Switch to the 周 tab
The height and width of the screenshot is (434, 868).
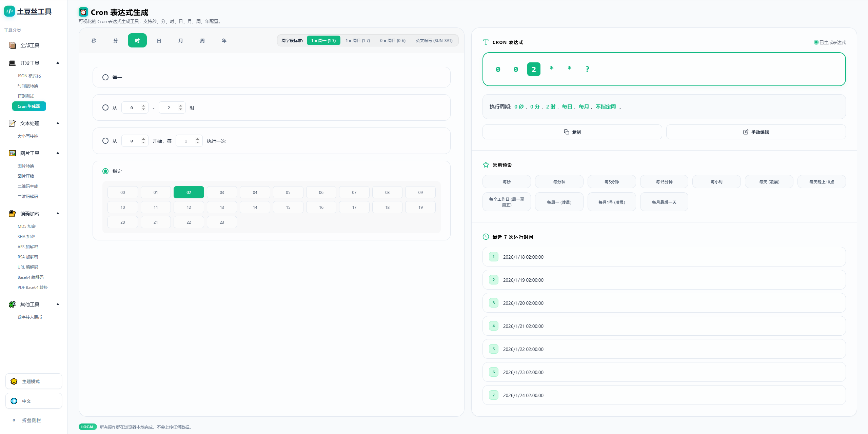pyautogui.click(x=202, y=41)
